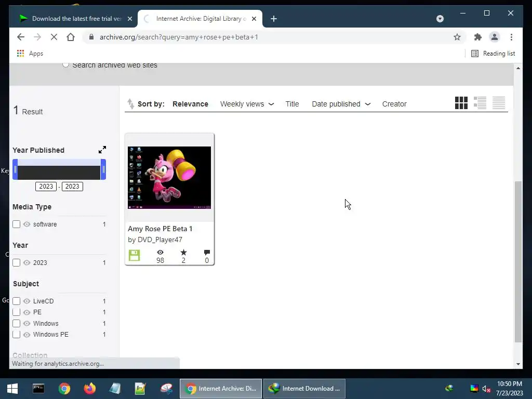Select 'Search archived web sites' radio button
The height and width of the screenshot is (399, 532).
(x=65, y=64)
